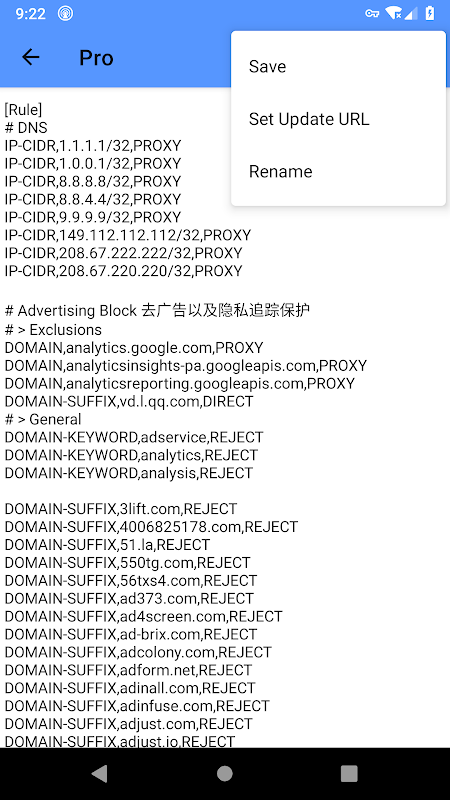Tap the hotspot icon next to clock
The image size is (450, 800).
pos(65,13)
